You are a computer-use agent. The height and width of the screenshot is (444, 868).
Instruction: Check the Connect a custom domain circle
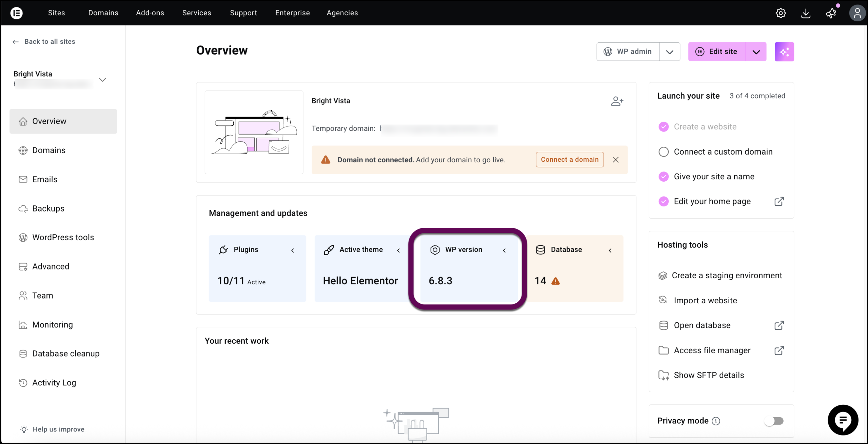click(663, 152)
